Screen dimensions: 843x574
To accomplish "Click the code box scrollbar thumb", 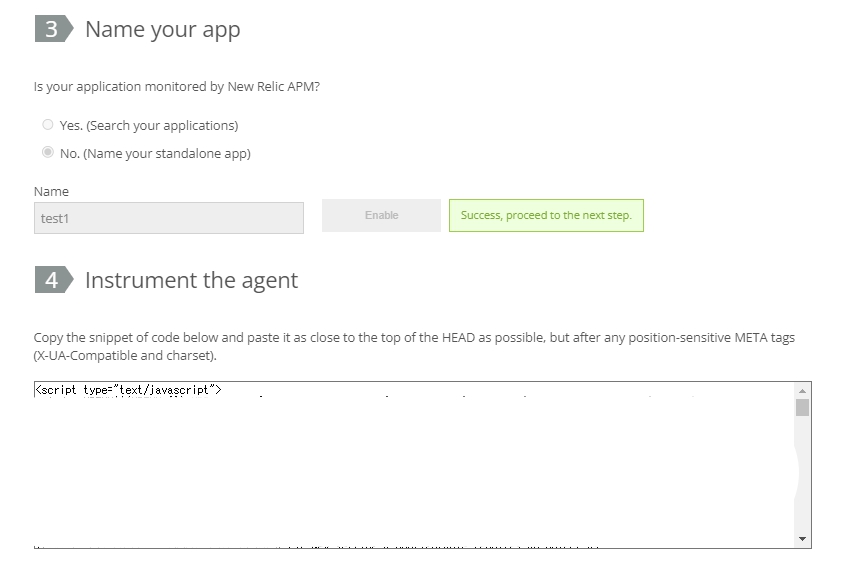I will 802,407.
